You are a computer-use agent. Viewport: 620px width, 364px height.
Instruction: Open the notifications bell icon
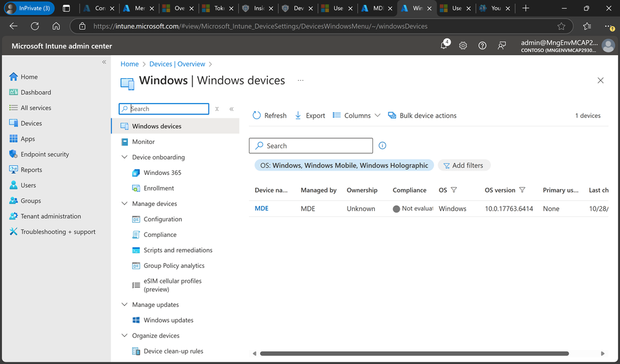(x=444, y=45)
